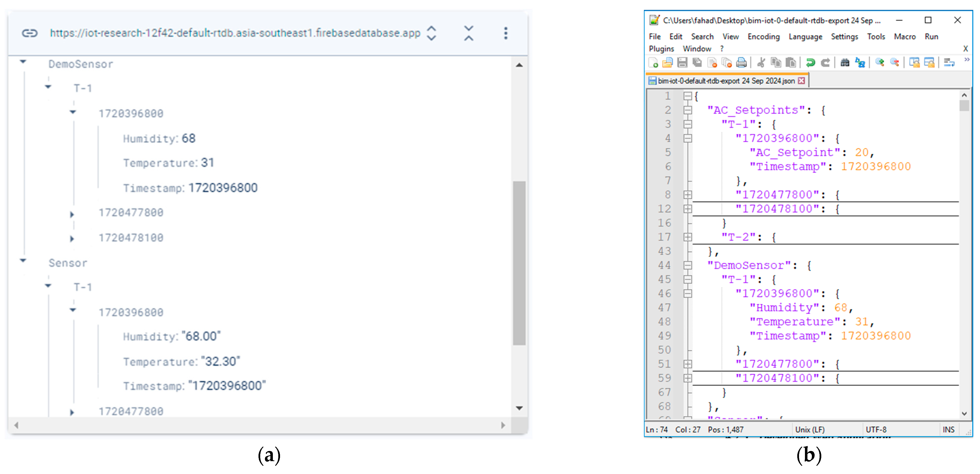Toggle the Word wrap toolbar icon
Screen dimensions: 980x474
coord(949,63)
